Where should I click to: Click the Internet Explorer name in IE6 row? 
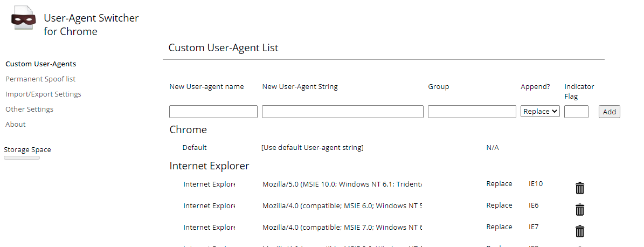[209, 205]
